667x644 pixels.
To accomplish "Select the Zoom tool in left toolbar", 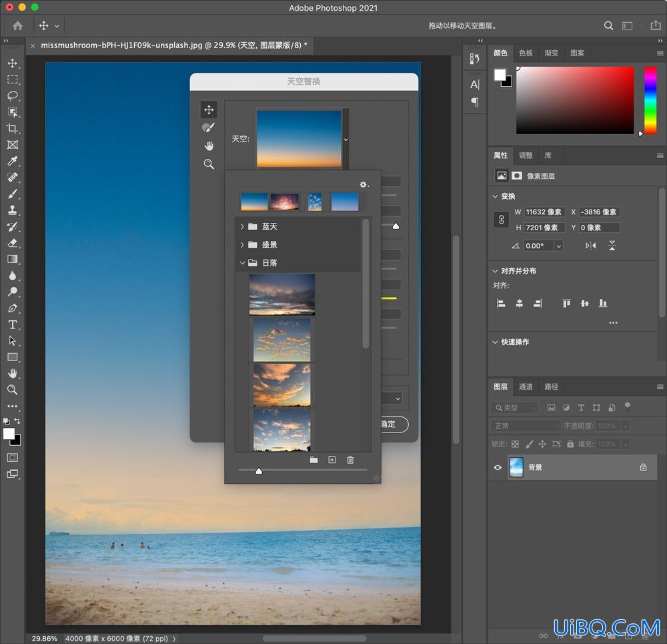I will click(12, 390).
